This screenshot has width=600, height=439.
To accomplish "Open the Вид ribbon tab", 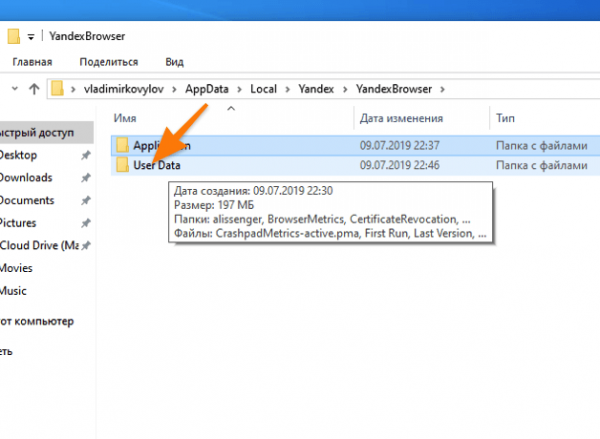I will (174, 62).
